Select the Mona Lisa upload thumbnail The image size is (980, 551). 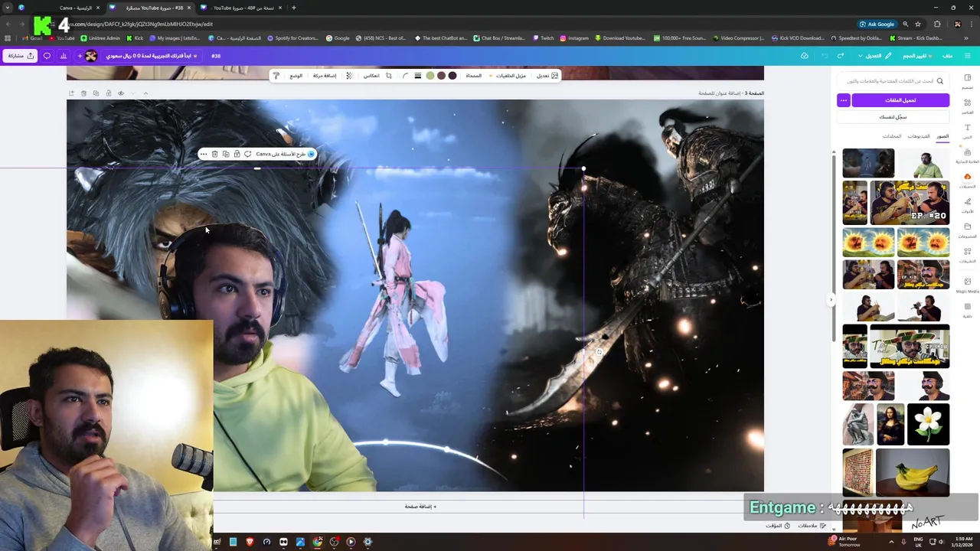tap(890, 424)
